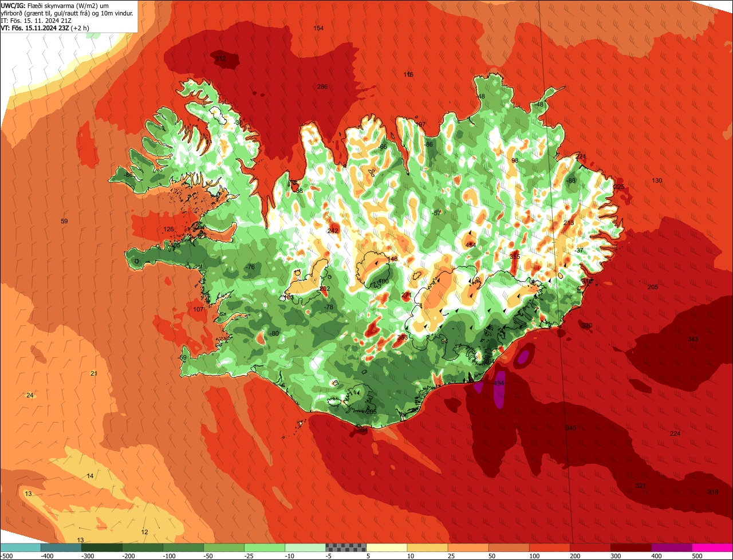The width and height of the screenshot is (733, 560).
Task: Select the pale yellow swatch between 5 and 10
Action: click(x=387, y=547)
